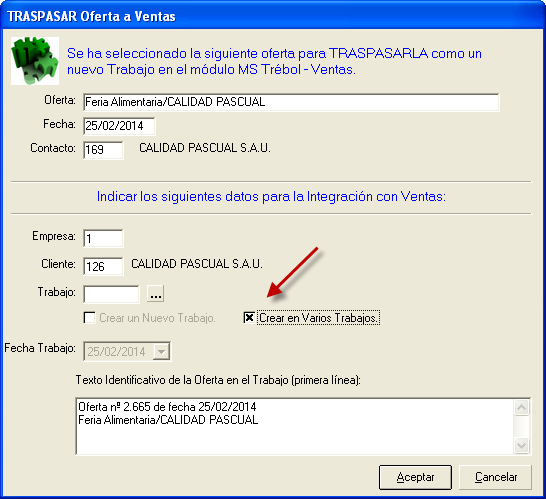Click into the Fecha field showing 25/02/2014
Screen dimensions: 546x499
pos(119,126)
